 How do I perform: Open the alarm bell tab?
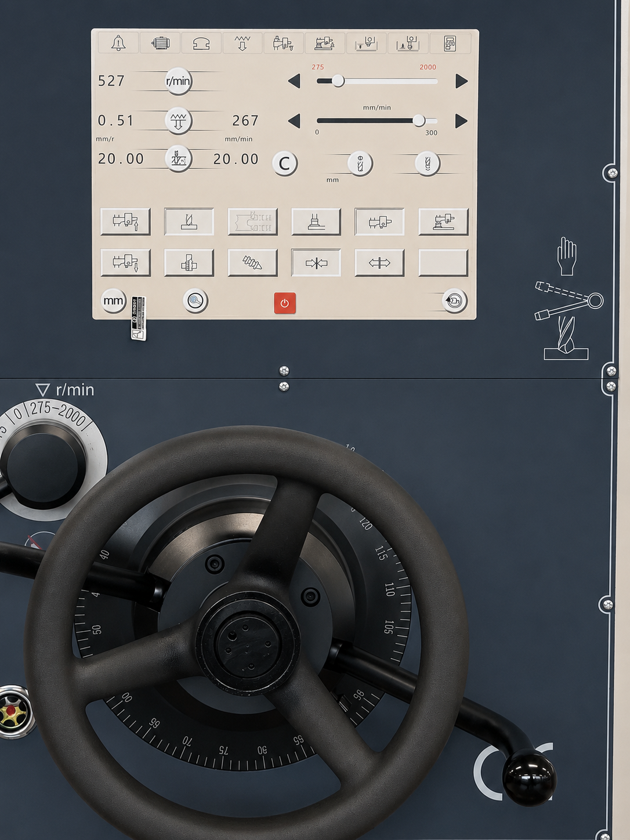click(x=118, y=44)
